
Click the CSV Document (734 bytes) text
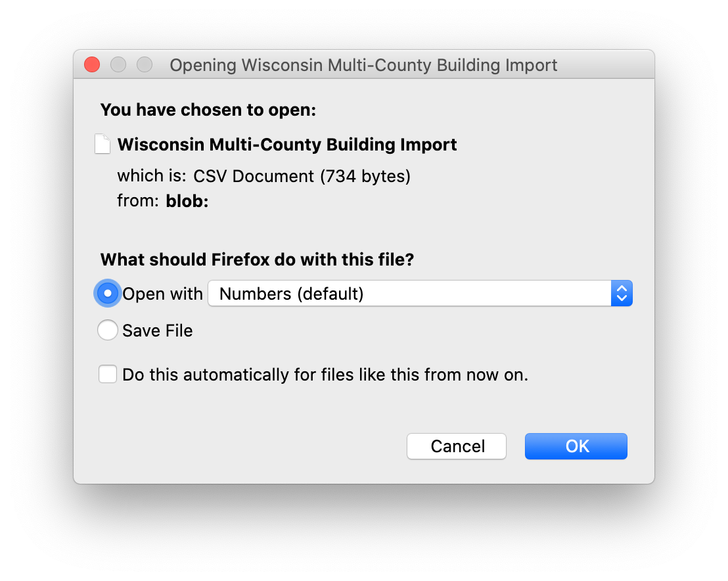point(302,176)
